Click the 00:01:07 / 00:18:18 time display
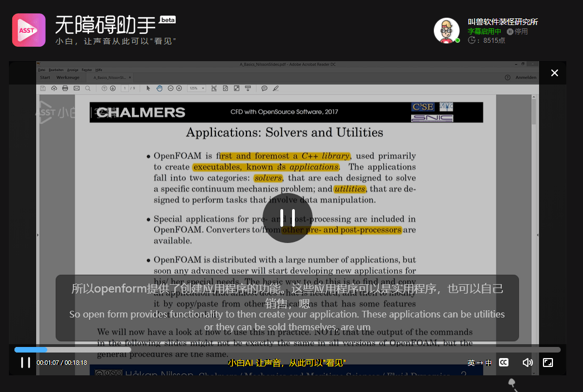 tap(62, 363)
